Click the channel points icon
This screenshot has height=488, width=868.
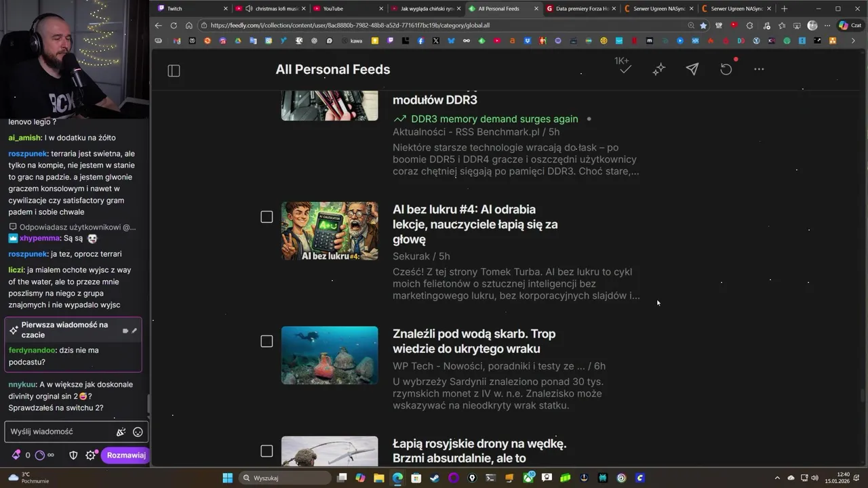[39, 455]
